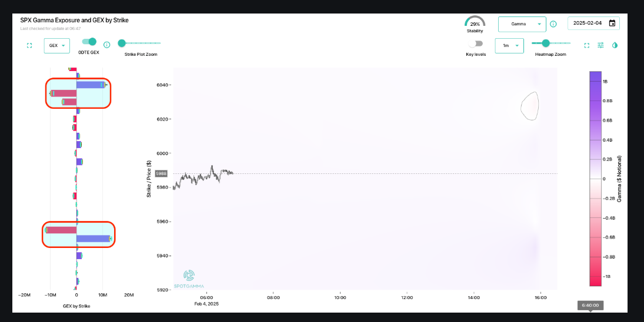Click the SpotGamma logo on chart
The height and width of the screenshot is (322, 644).
point(189,279)
